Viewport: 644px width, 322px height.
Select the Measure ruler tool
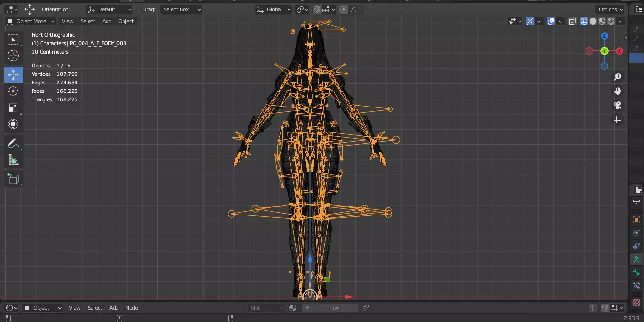13,160
